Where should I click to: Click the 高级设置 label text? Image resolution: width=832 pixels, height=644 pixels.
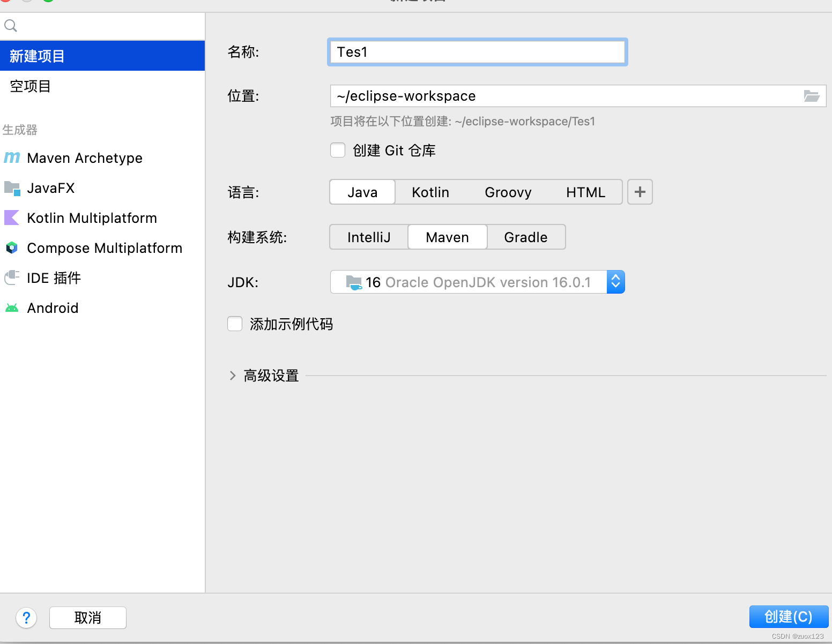[x=271, y=376]
